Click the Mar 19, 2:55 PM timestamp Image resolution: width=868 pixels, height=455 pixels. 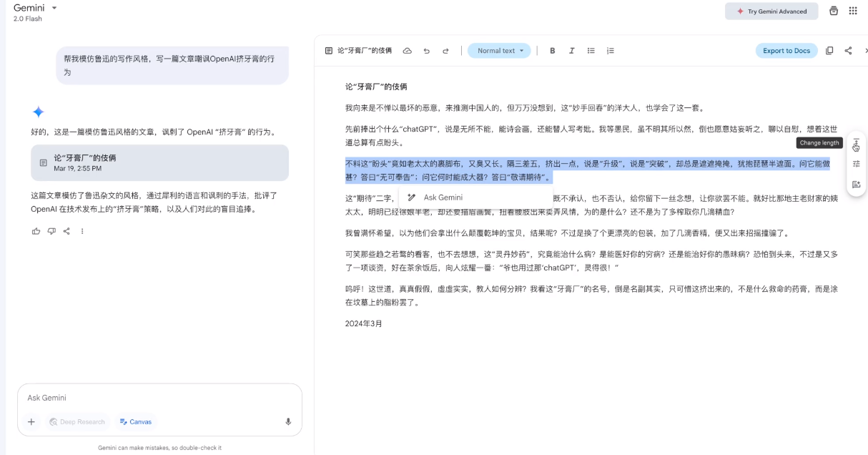point(78,169)
